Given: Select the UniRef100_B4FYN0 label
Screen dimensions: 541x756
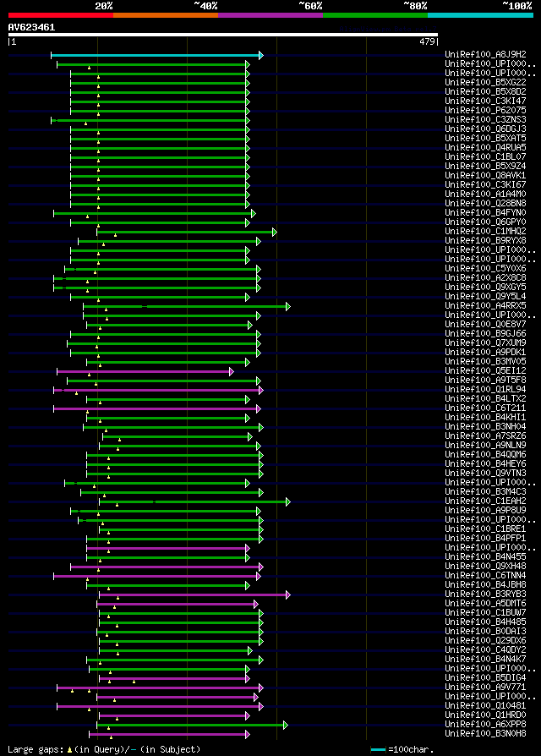Looking at the screenshot, I should coord(485,212).
